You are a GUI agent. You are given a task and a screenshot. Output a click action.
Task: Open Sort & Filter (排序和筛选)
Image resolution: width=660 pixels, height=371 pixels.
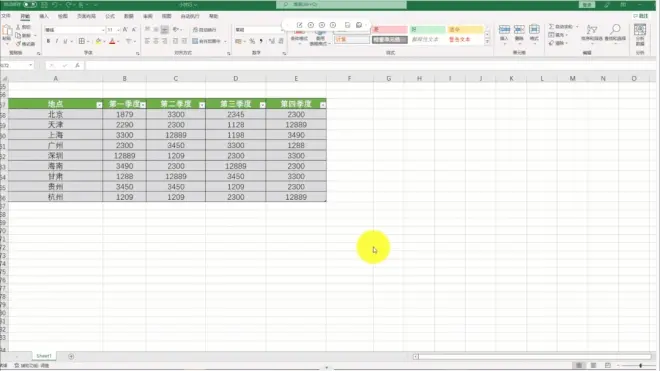point(592,33)
